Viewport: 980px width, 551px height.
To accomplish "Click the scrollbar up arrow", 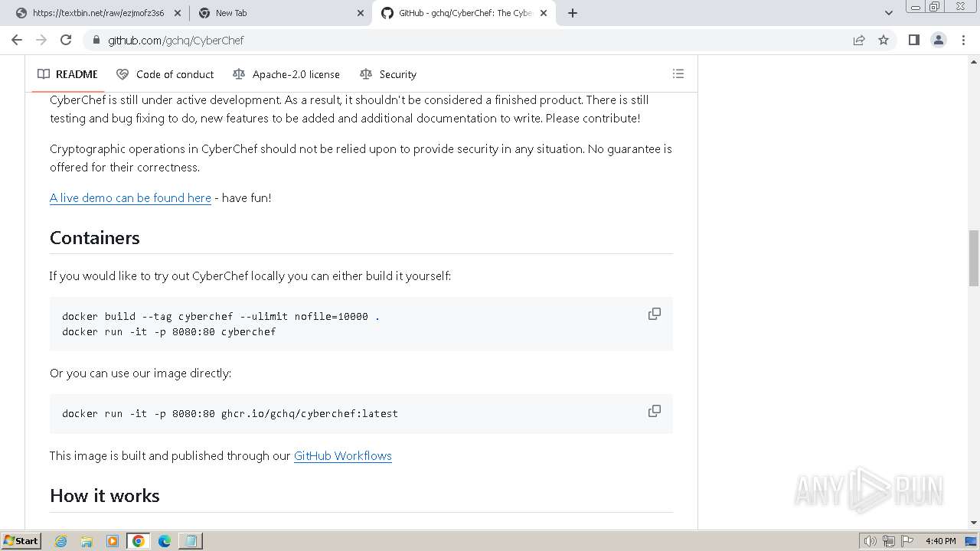I will 974,60.
